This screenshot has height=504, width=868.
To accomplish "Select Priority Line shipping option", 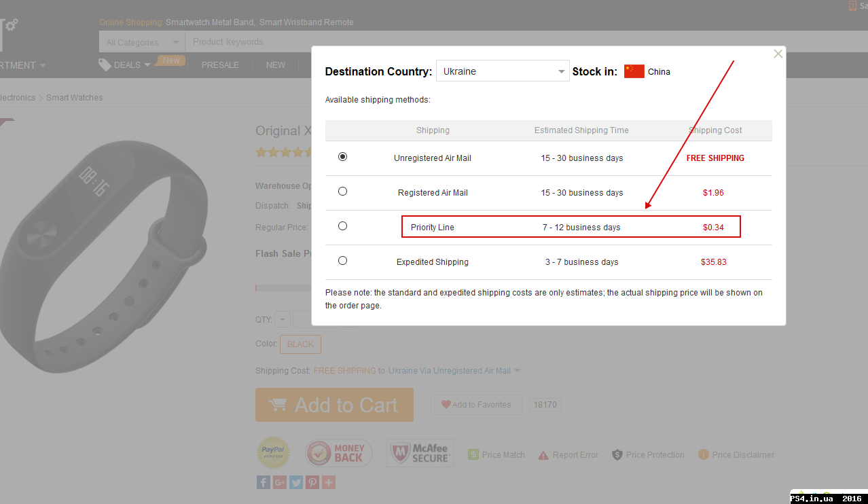I will pos(342,226).
